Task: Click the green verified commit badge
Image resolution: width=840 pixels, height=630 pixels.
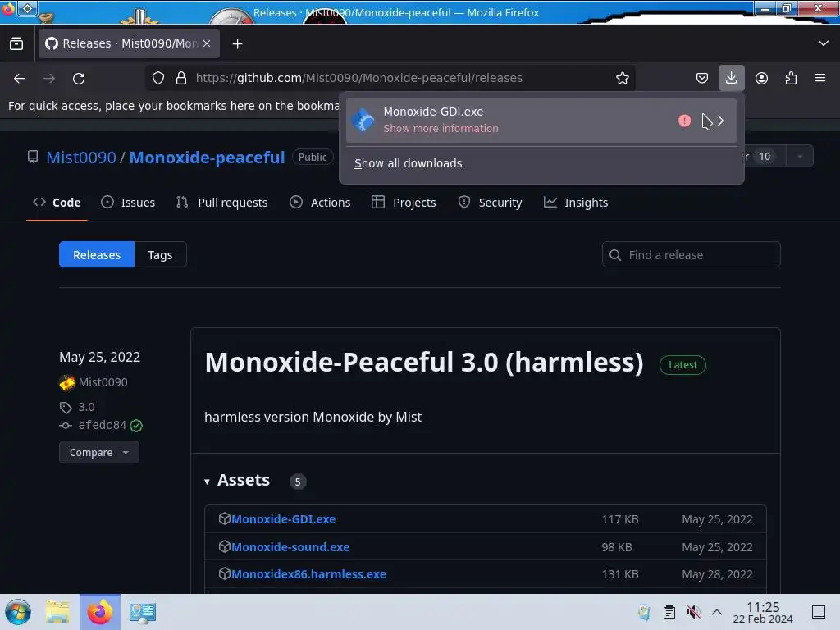Action: click(136, 426)
